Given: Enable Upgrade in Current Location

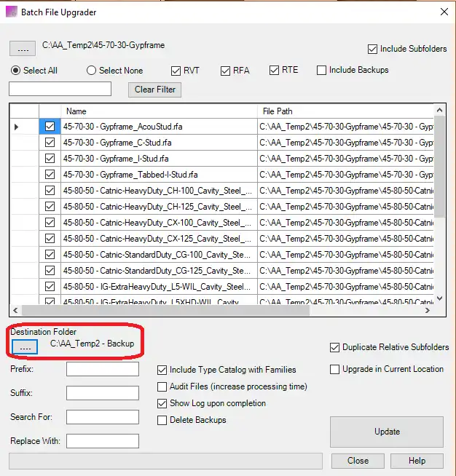Looking at the screenshot, I should point(335,369).
